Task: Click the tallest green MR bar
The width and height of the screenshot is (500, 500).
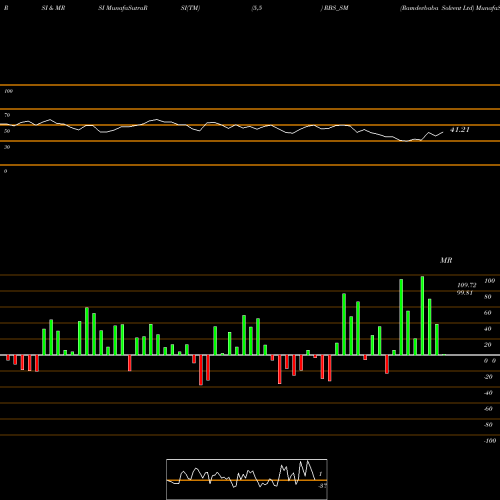Action: tap(422, 316)
